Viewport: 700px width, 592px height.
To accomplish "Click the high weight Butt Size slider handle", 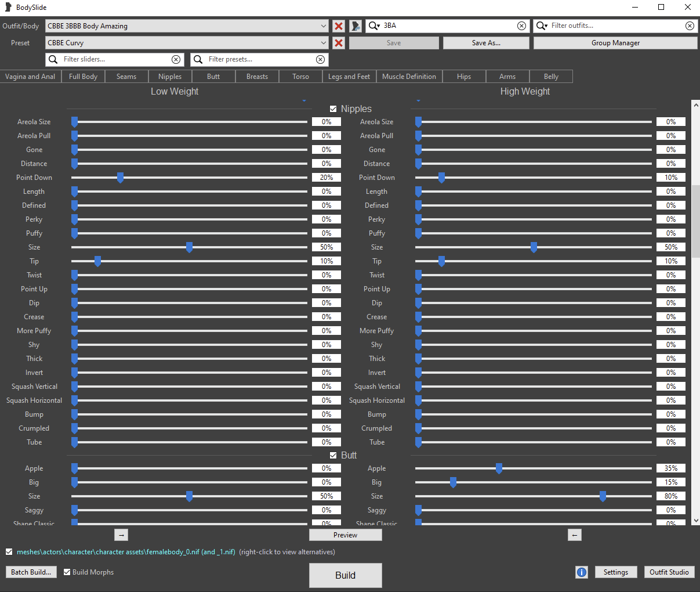I will coord(603,496).
